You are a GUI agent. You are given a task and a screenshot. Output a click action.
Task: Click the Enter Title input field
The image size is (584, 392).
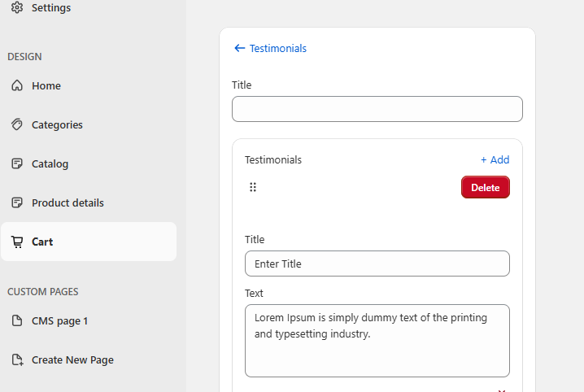coord(377,264)
